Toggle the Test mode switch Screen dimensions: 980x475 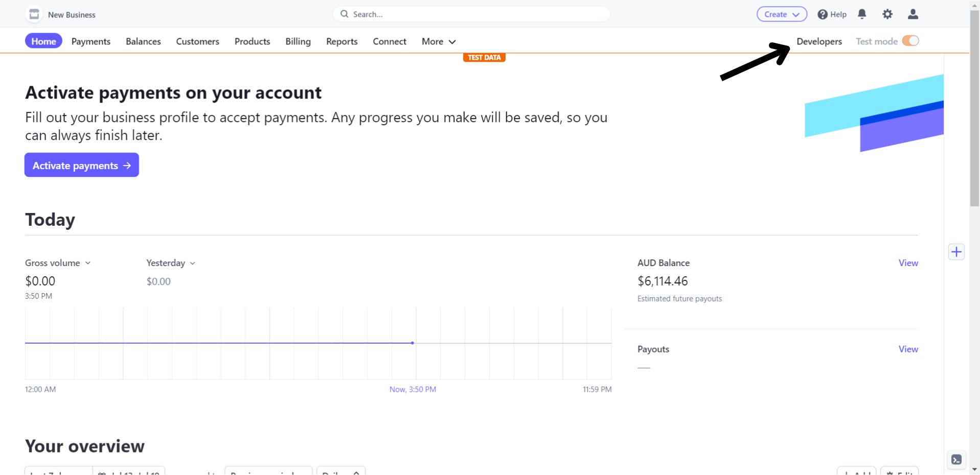click(910, 41)
